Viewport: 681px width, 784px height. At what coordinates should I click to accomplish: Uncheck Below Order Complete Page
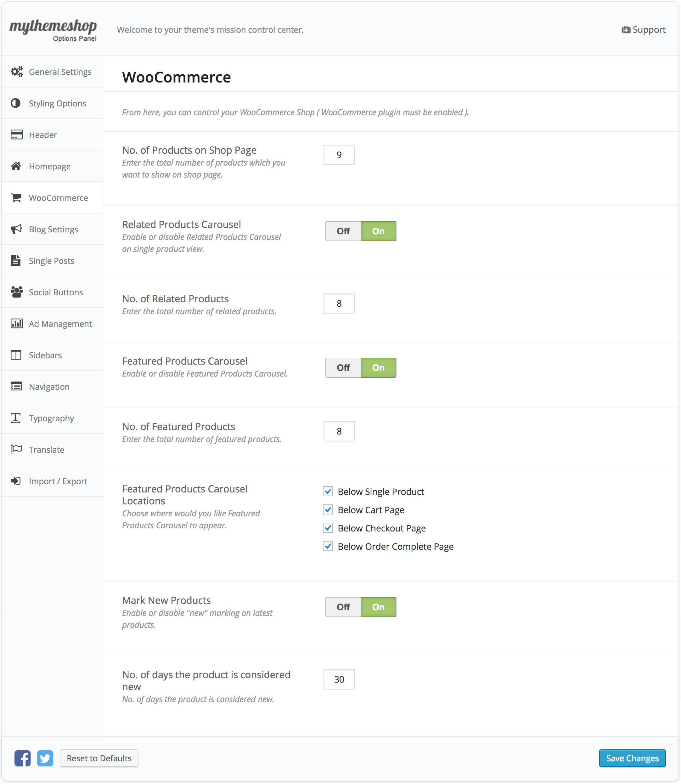pos(328,546)
